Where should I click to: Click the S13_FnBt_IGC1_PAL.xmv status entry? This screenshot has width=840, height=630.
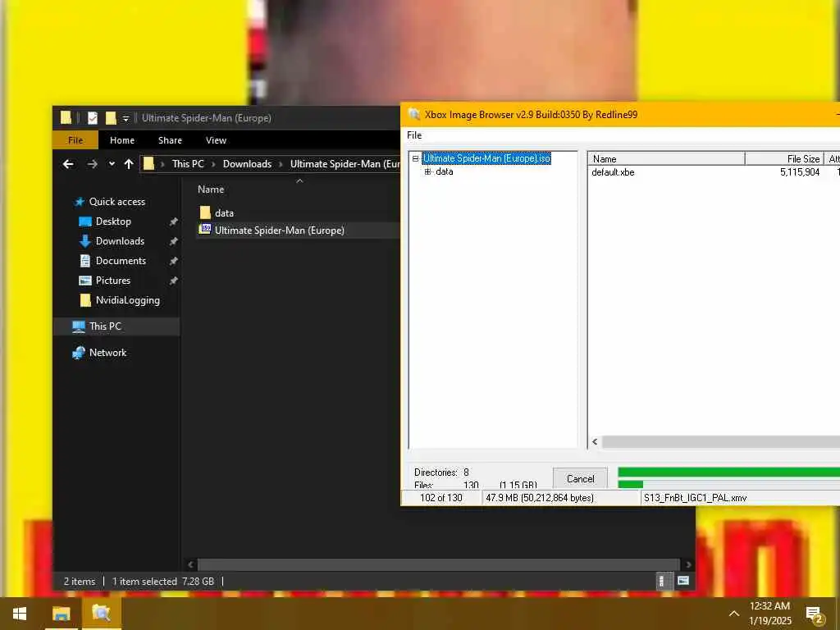click(695, 498)
